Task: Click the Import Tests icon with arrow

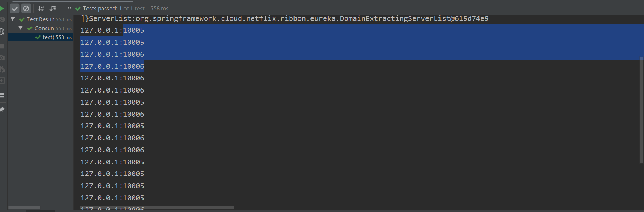Action: pos(2,81)
